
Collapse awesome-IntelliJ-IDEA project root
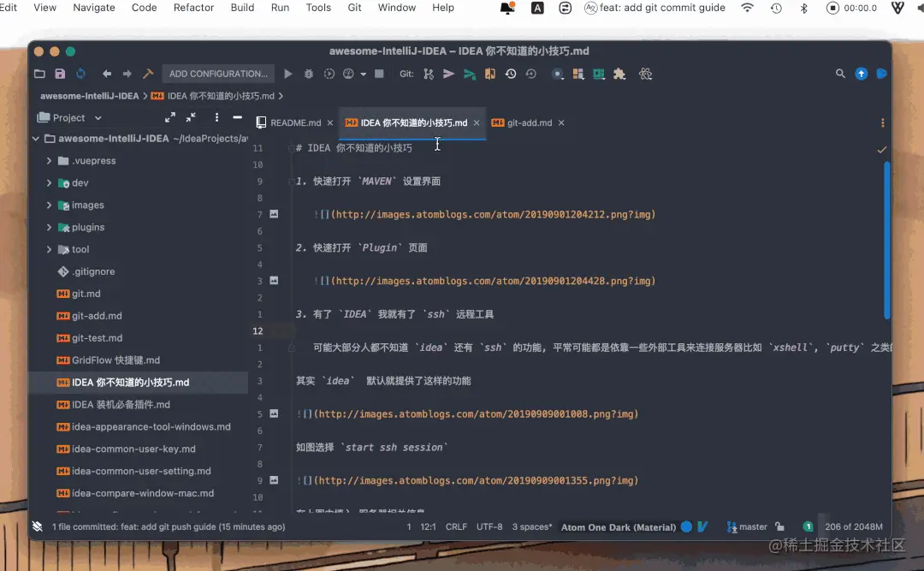tap(36, 139)
